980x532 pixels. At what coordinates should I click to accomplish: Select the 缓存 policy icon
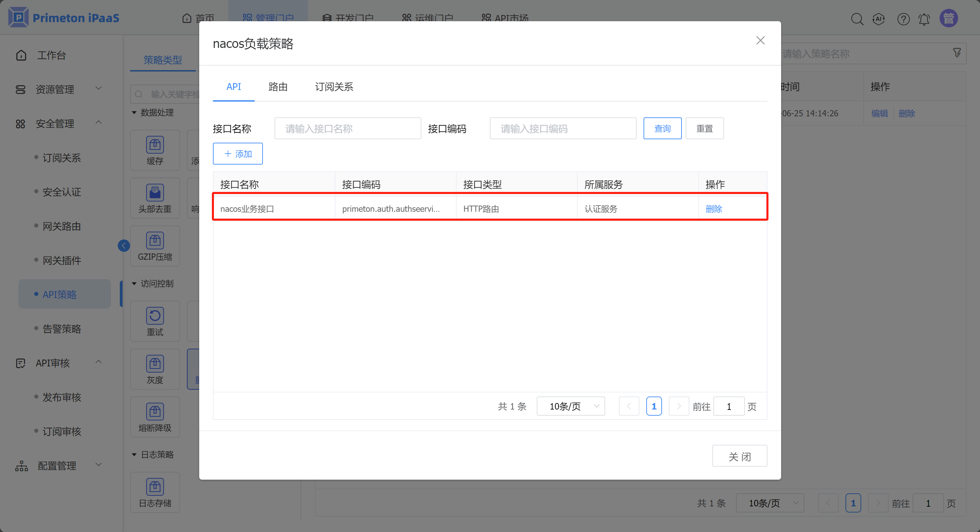point(155,145)
